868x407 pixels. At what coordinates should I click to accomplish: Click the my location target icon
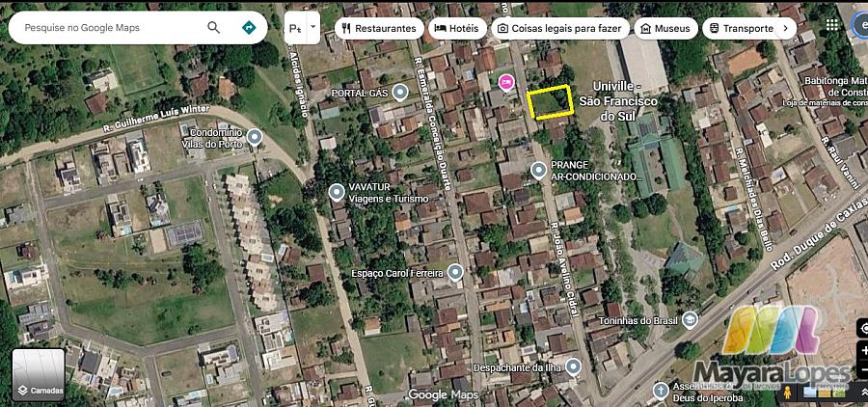[x=863, y=328]
